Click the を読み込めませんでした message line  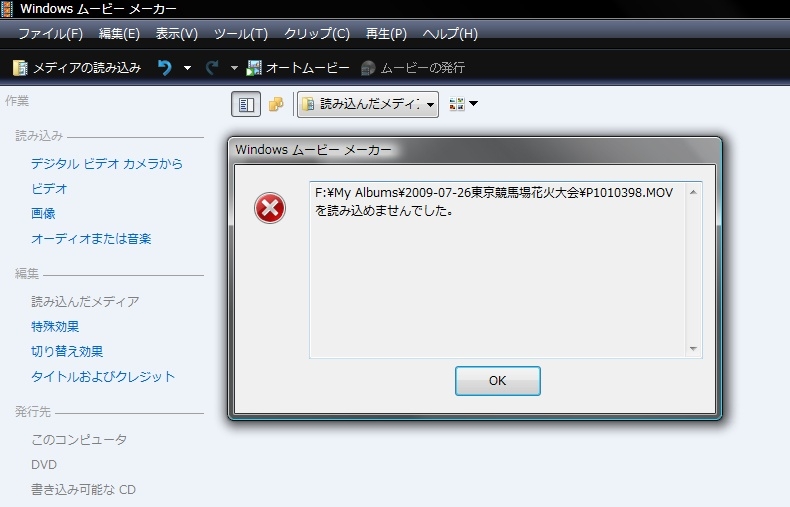tap(384, 211)
